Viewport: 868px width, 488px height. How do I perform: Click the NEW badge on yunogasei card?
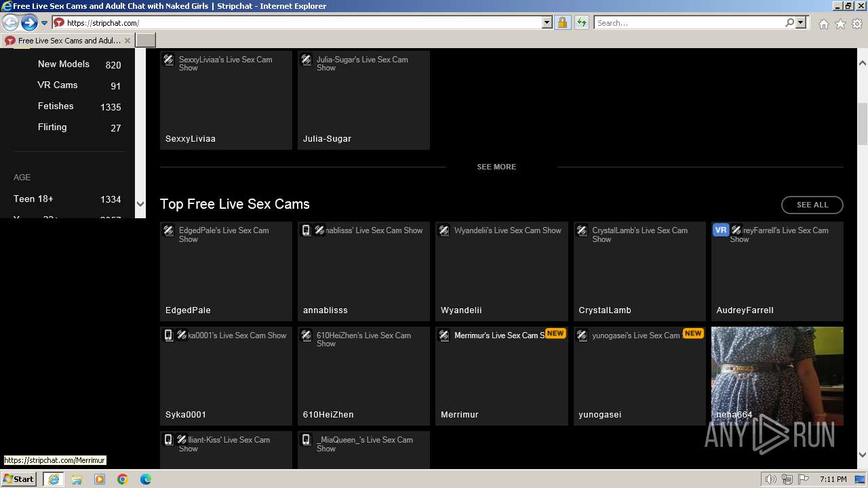(x=693, y=333)
